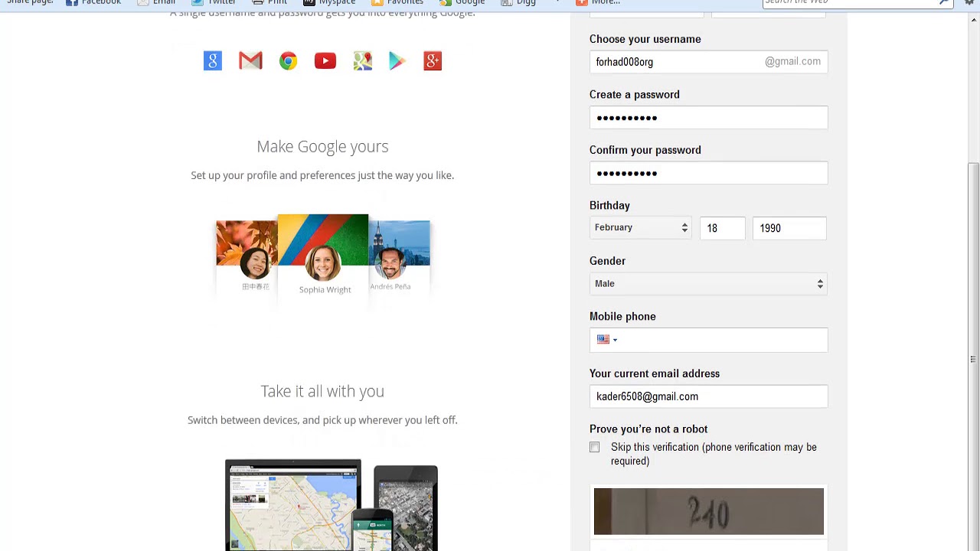Click Andrés Peña profile picture

coord(390,262)
